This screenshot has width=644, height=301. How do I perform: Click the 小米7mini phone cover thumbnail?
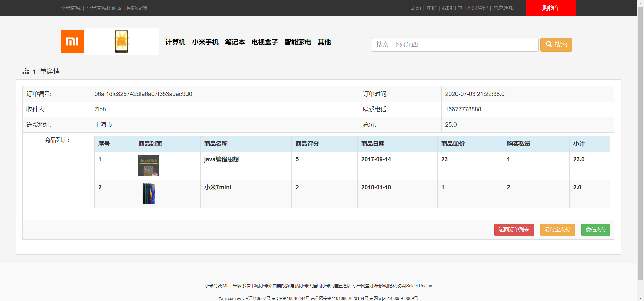tap(149, 194)
